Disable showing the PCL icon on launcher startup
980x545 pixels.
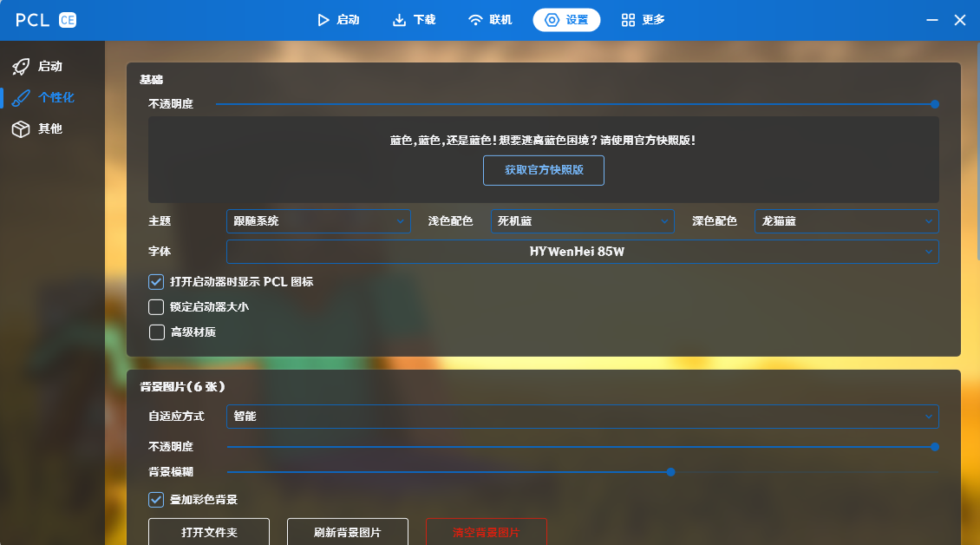click(156, 281)
